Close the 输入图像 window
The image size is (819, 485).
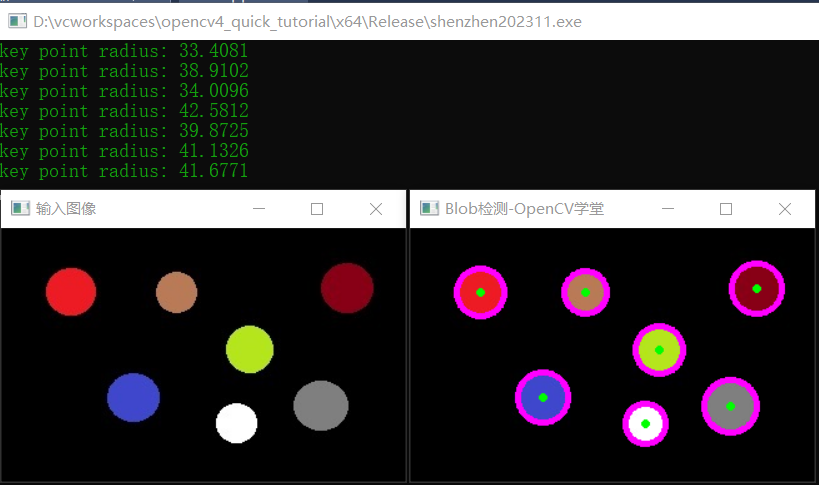(x=376, y=209)
